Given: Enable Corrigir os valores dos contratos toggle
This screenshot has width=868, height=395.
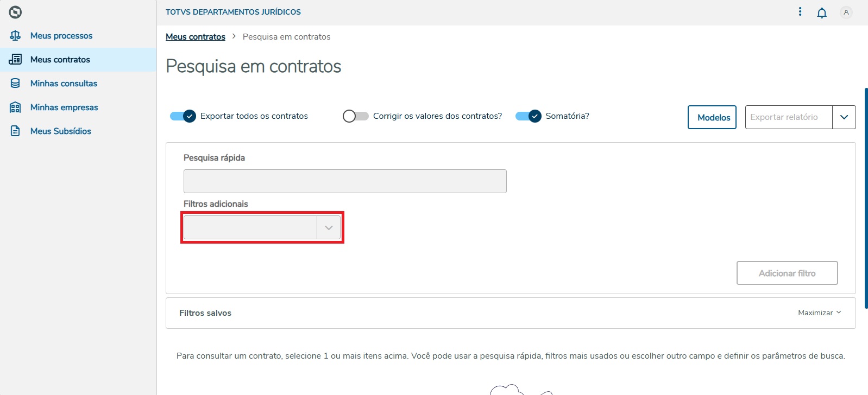Looking at the screenshot, I should pyautogui.click(x=355, y=116).
